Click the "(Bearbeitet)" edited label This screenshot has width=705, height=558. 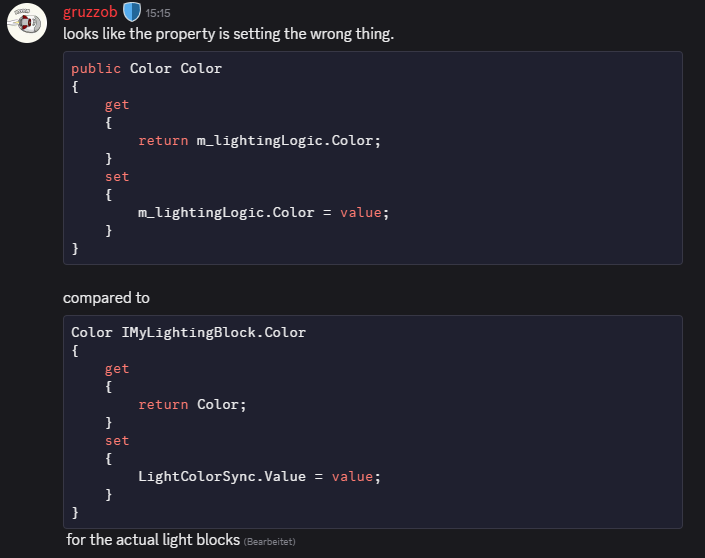(270, 541)
